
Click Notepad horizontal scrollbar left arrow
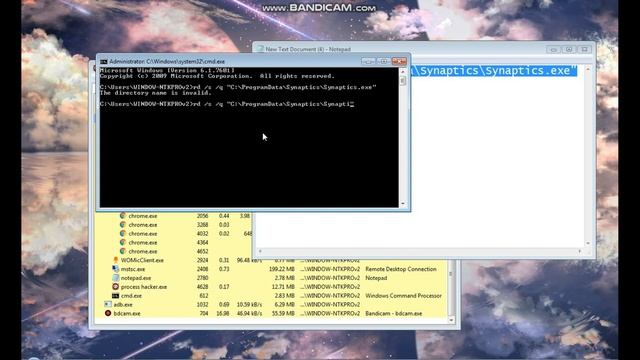click(x=260, y=251)
